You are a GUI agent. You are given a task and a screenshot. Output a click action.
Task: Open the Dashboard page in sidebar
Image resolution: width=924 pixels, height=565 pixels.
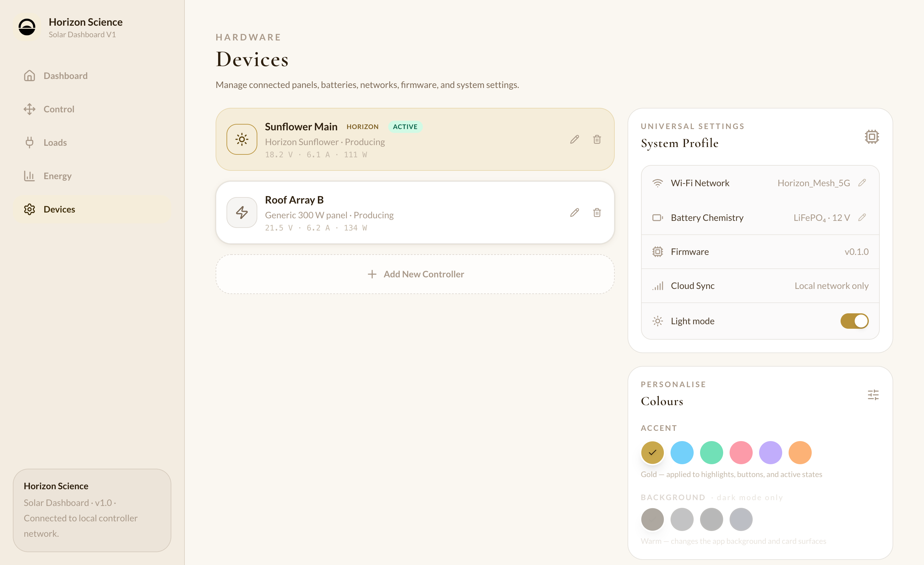click(x=92, y=76)
